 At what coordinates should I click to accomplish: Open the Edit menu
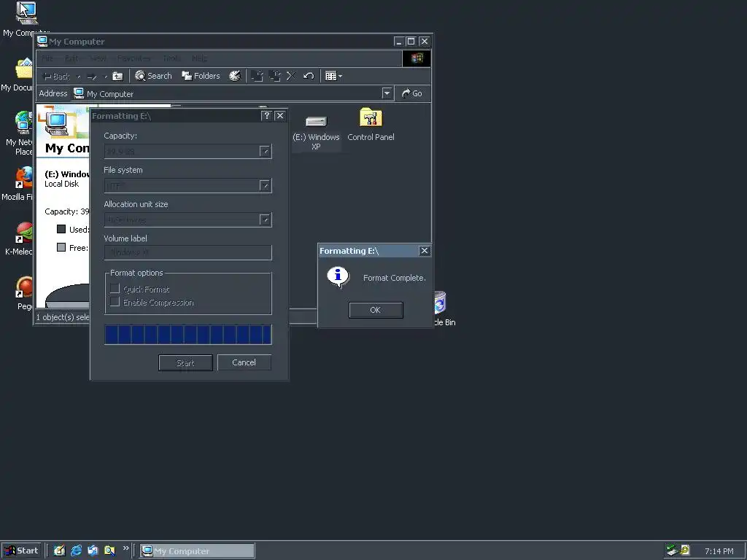pos(71,58)
